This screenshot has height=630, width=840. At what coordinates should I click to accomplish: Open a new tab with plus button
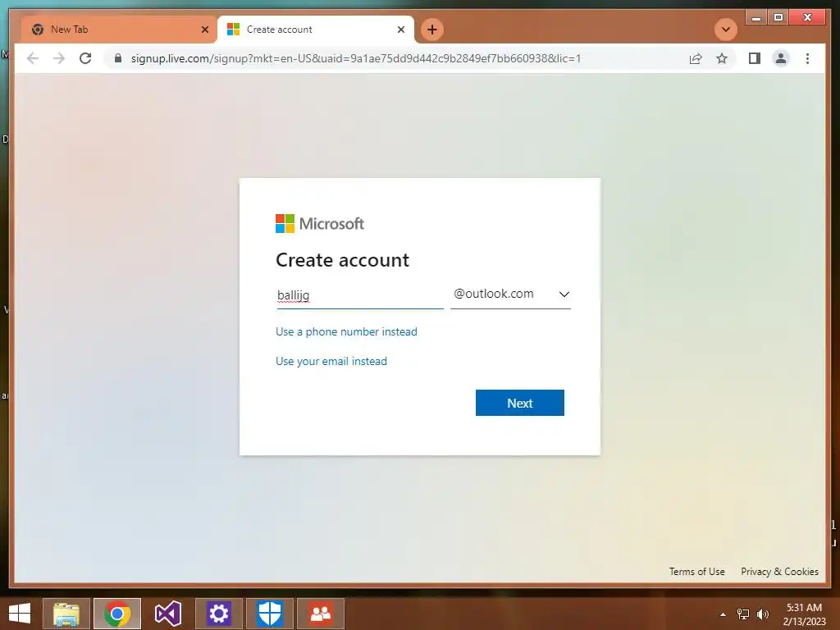pyautogui.click(x=432, y=30)
